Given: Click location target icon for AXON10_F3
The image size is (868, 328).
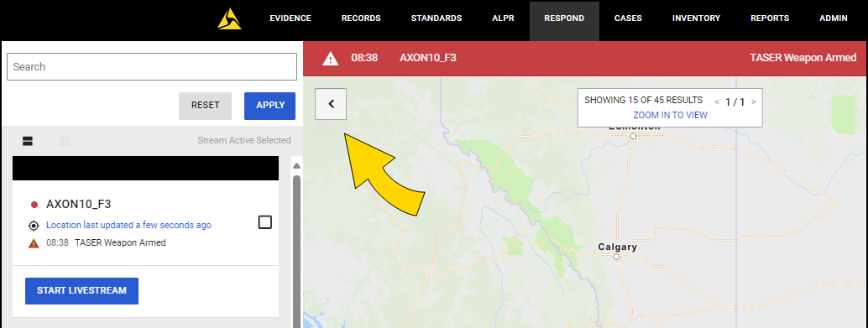Looking at the screenshot, I should click(34, 226).
